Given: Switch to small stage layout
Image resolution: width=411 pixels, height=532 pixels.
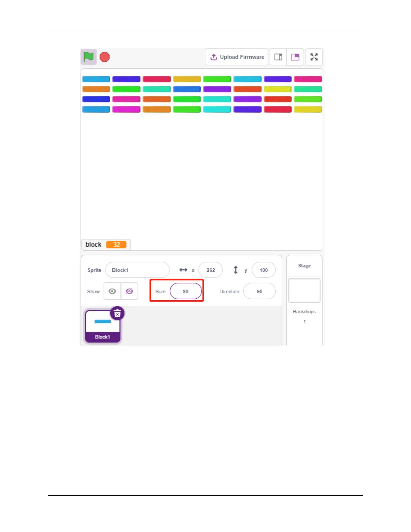Looking at the screenshot, I should (x=278, y=57).
